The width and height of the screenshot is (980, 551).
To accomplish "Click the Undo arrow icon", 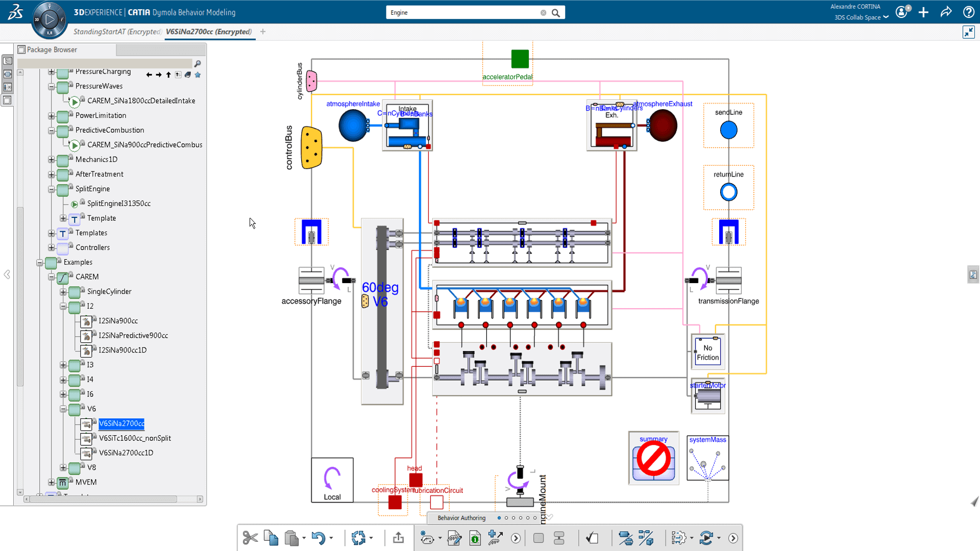I will 318,538.
